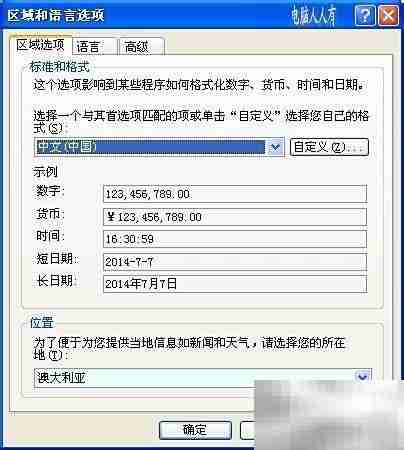The image size is (404, 450).
Task: Click the partially hidden button beside 确定
Action: (247, 430)
